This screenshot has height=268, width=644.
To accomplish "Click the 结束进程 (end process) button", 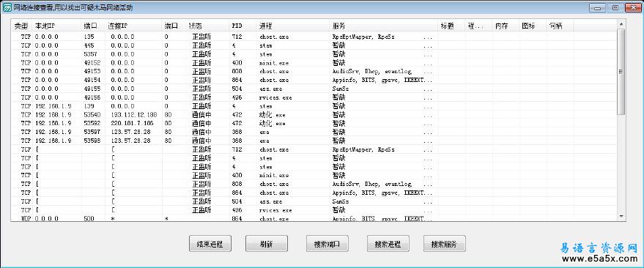I will pyautogui.click(x=210, y=244).
